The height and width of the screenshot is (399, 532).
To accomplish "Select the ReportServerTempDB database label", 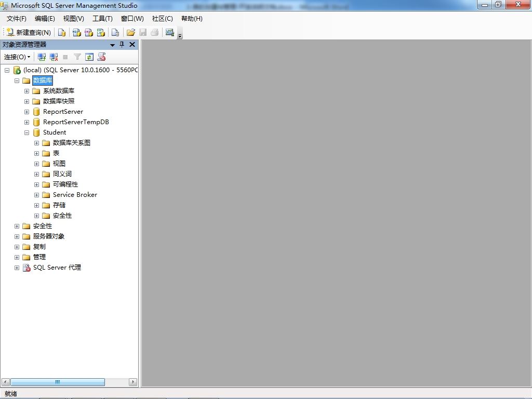I will [x=76, y=122].
